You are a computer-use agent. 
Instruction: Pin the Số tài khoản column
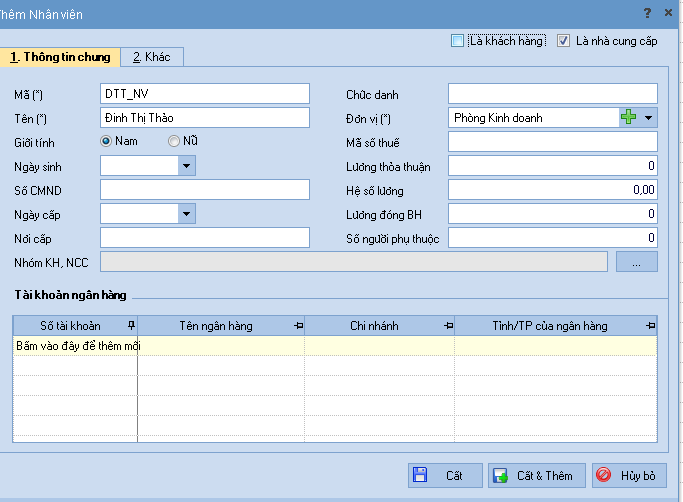pyautogui.click(x=131, y=326)
